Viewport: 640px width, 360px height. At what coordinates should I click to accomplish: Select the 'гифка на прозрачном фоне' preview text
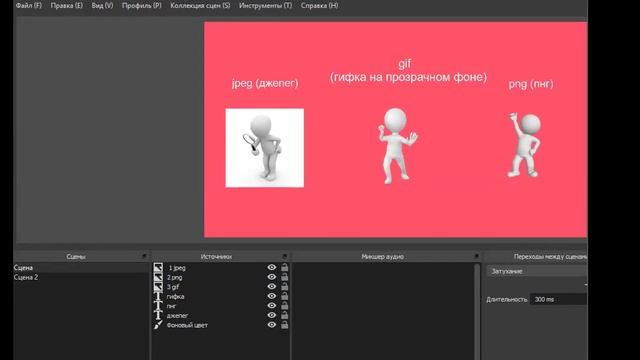pos(408,77)
